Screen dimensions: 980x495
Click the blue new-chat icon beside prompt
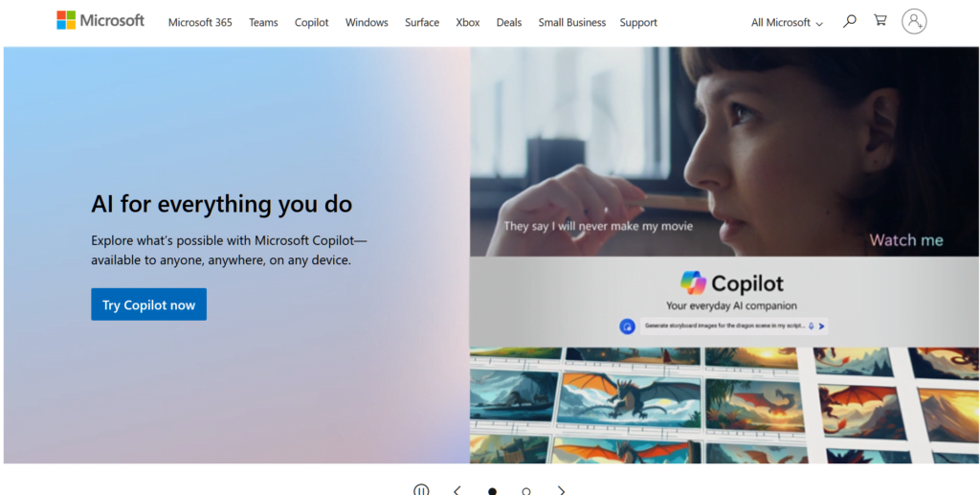[x=627, y=326]
